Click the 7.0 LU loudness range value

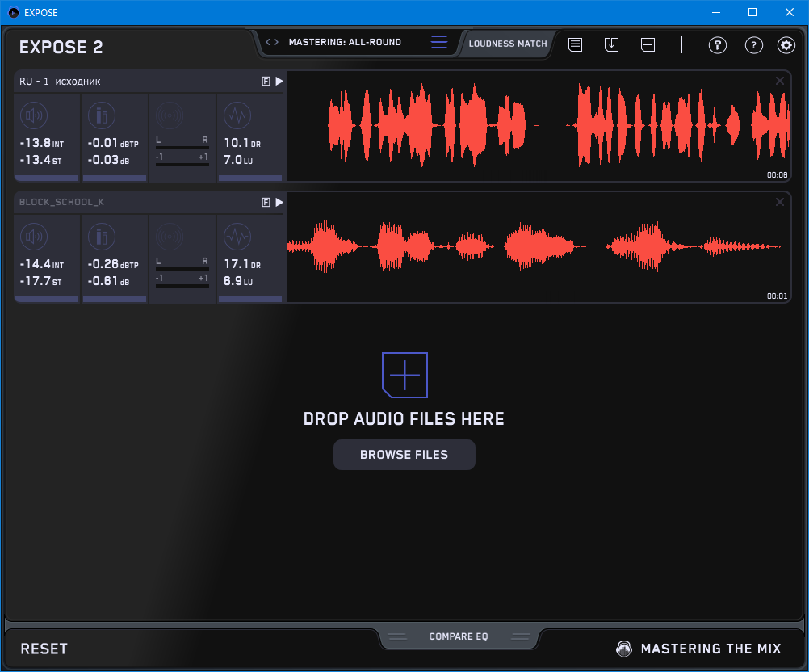point(238,160)
